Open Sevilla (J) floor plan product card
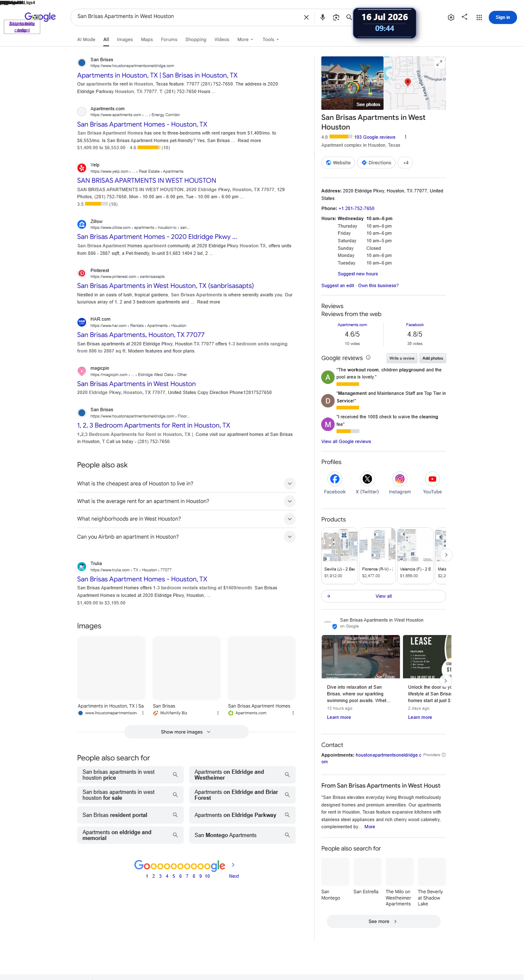 pos(339,555)
